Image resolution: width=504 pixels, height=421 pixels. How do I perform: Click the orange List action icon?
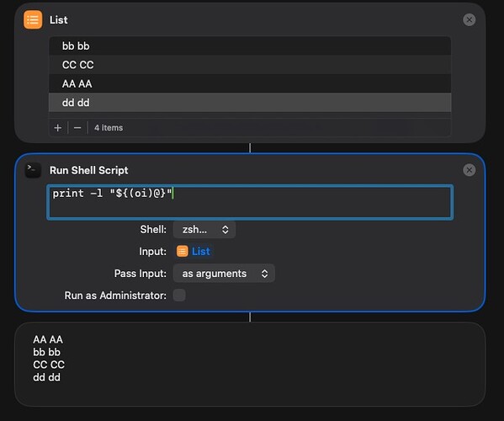tap(33, 19)
